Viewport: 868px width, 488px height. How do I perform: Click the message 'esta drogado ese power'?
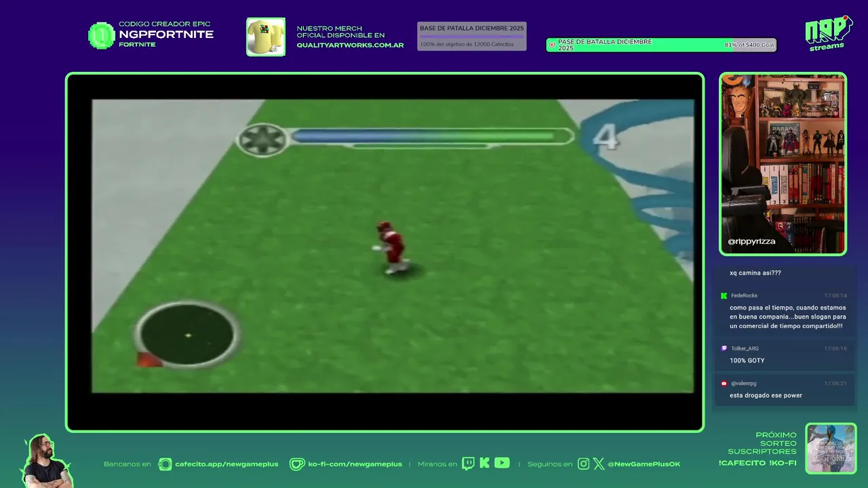(x=766, y=395)
